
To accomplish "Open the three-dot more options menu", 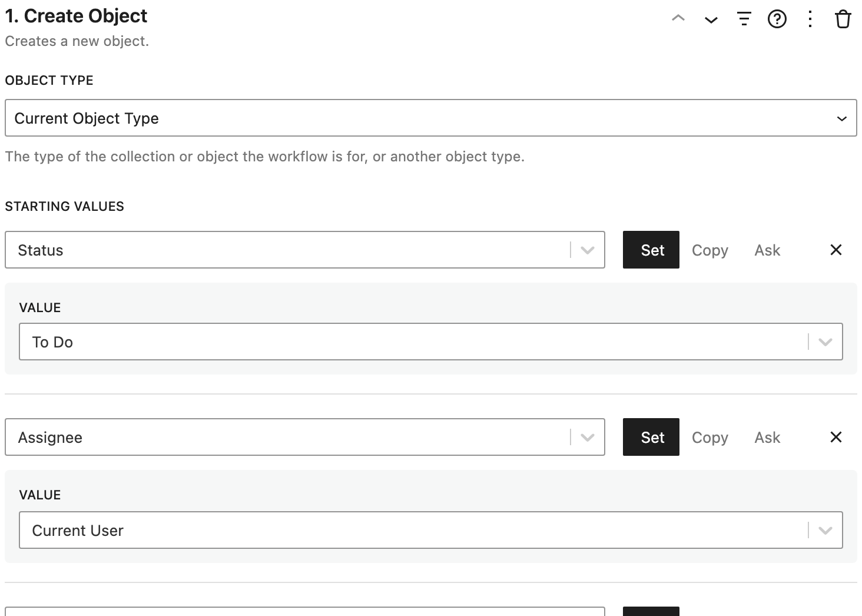I will 810,19.
